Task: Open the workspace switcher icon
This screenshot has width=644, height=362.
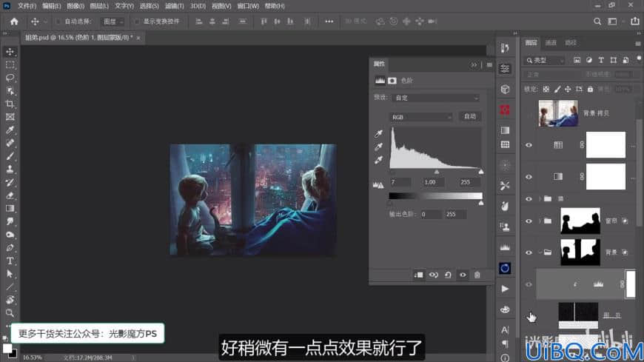Action: point(612,21)
